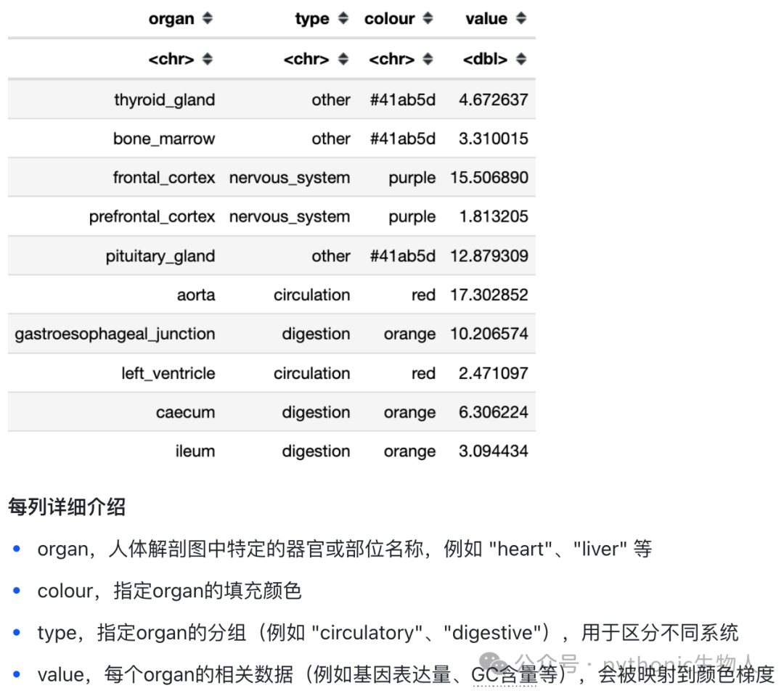Click the value 12.879309

[x=489, y=256]
